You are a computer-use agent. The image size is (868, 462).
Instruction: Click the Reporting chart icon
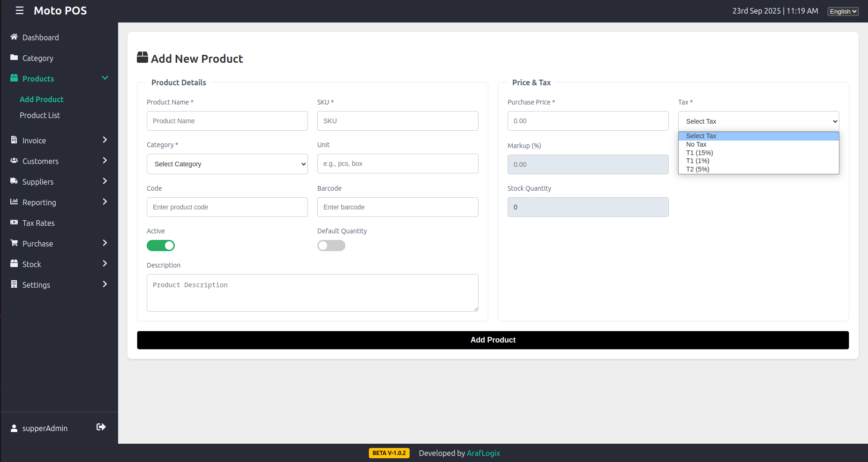tap(14, 202)
